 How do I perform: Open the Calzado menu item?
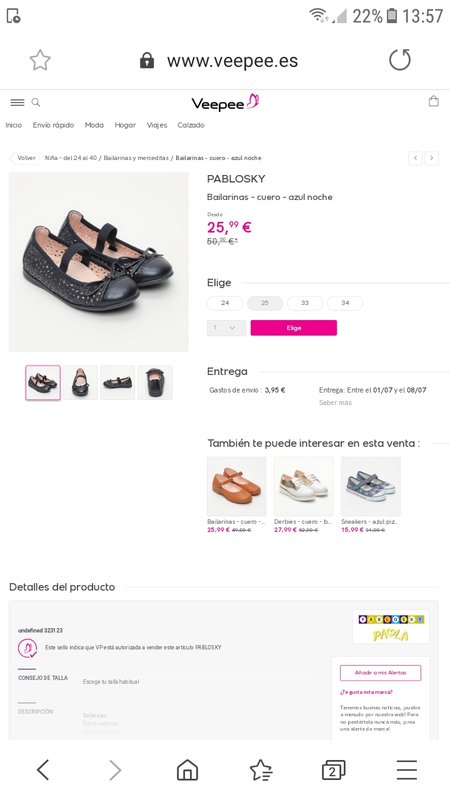(x=191, y=125)
